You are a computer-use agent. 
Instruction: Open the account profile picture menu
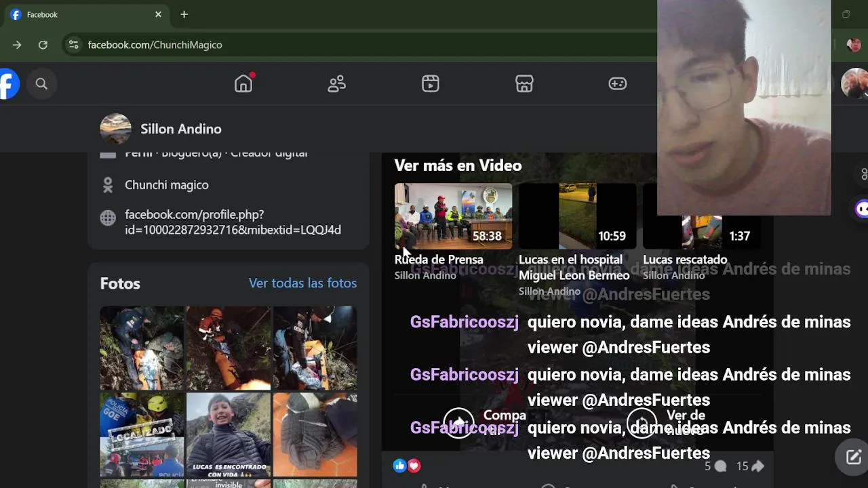tap(854, 84)
